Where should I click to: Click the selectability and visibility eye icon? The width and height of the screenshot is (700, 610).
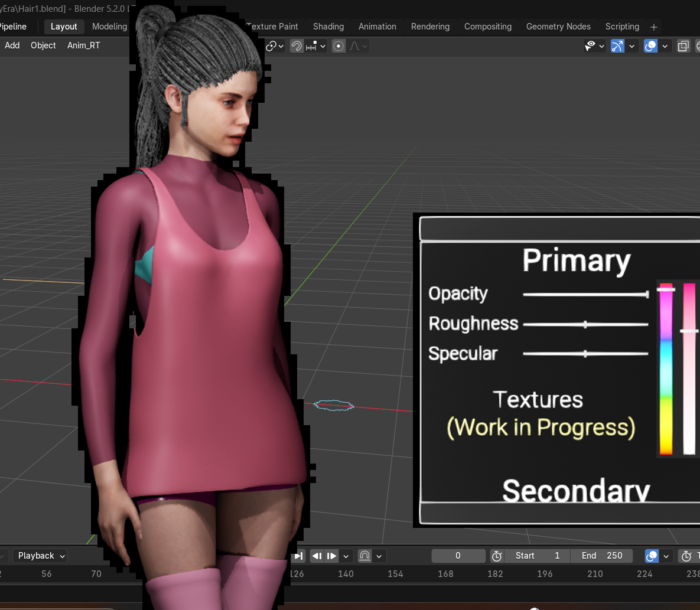point(590,46)
